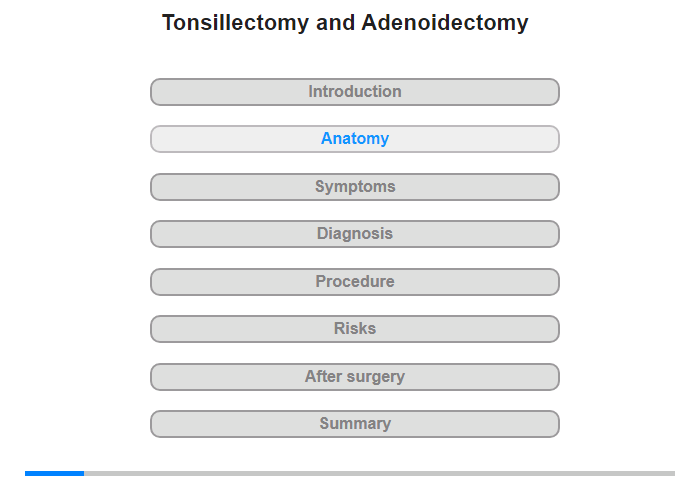Open the After surgery section
700x480 pixels.
(x=355, y=377)
